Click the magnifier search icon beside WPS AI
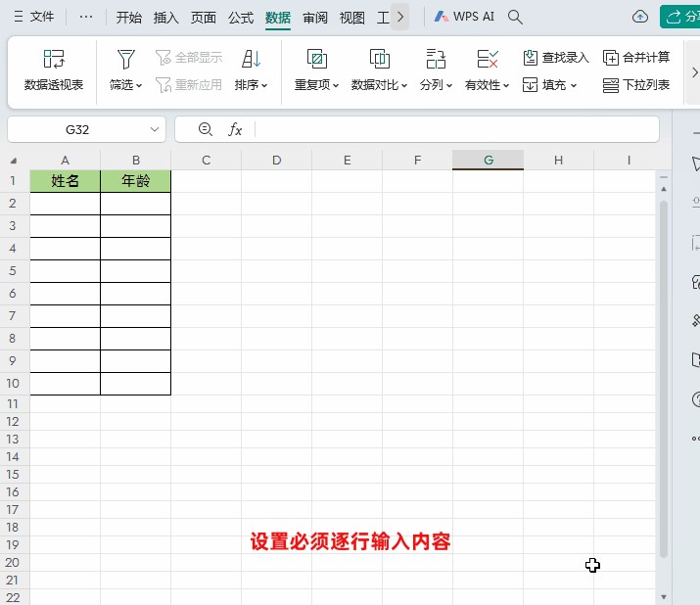Image resolution: width=700 pixels, height=605 pixels. pos(516,17)
